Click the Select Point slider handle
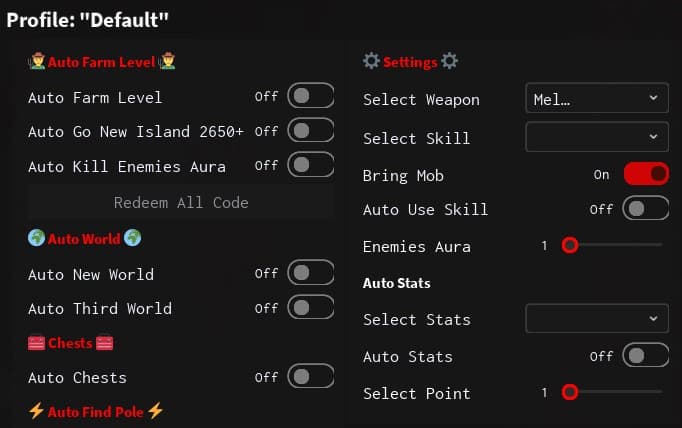Screen dimensions: 682x428 (569, 393)
